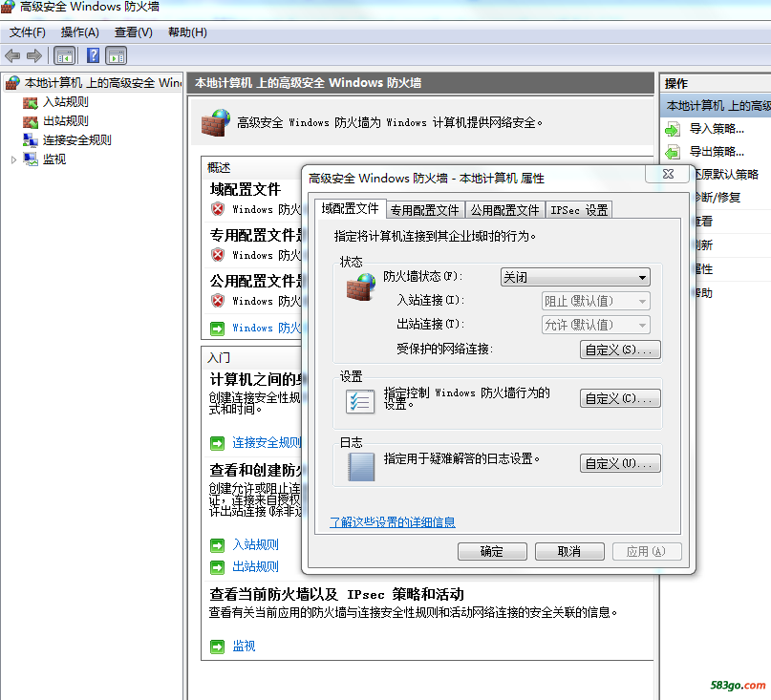
Task: Select 监视 in the console tree
Action: [x=54, y=159]
